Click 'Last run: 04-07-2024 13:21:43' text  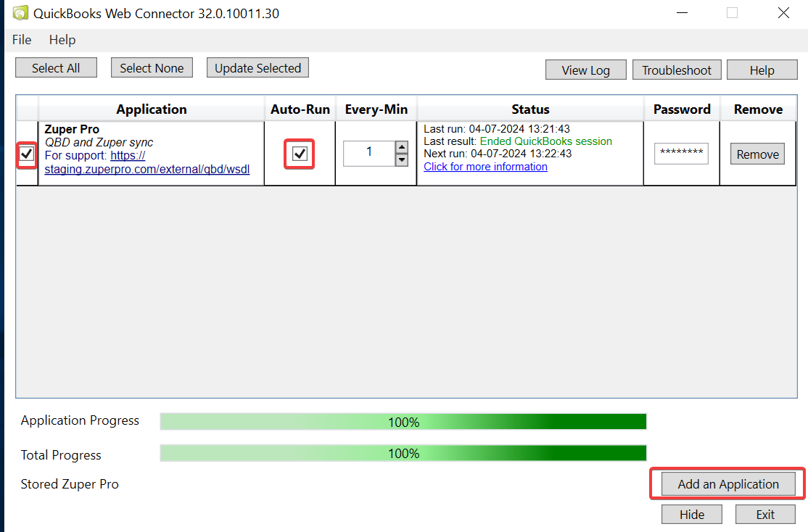[x=497, y=129]
